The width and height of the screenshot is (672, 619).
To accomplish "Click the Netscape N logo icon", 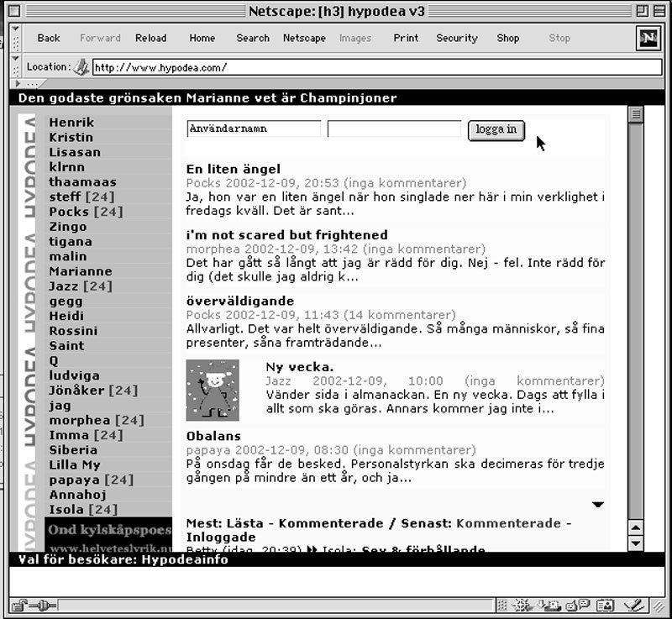I will tap(648, 39).
